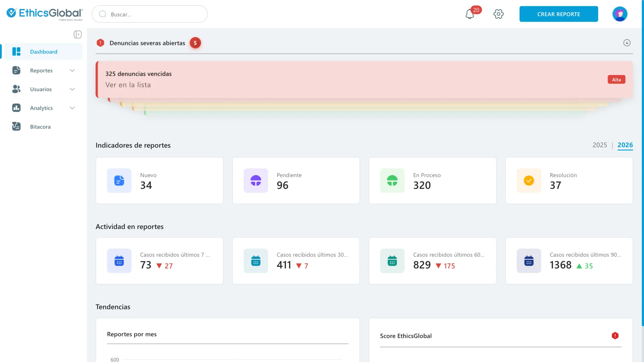The image size is (644, 362).
Task: Expand the Reportes menu chevron
Action: pyautogui.click(x=72, y=70)
